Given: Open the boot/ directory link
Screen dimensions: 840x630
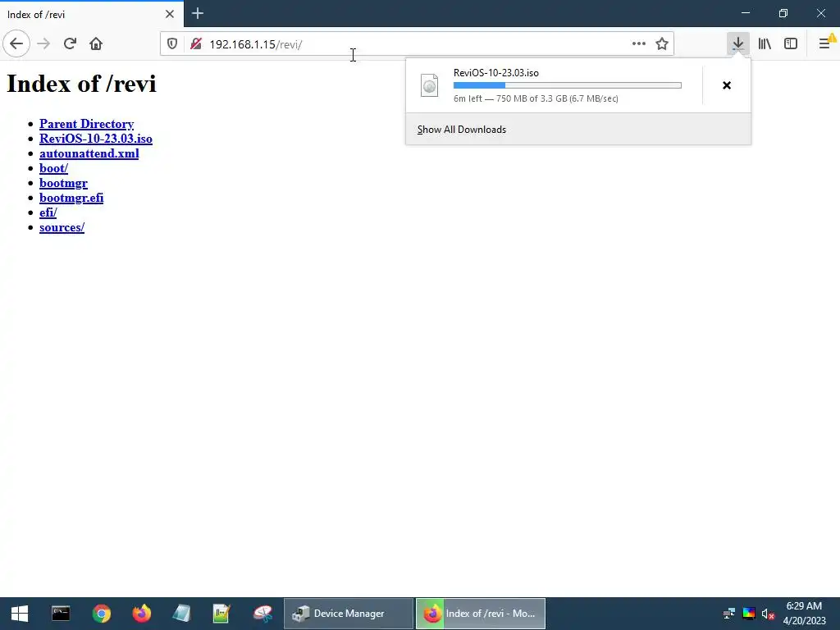Looking at the screenshot, I should pyautogui.click(x=53, y=168).
